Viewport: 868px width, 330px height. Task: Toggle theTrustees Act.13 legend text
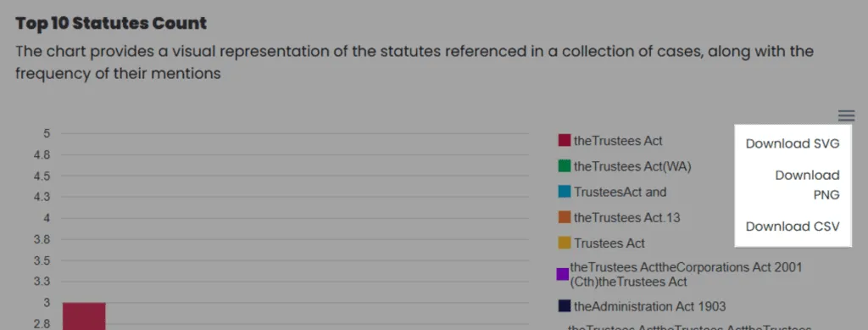(x=626, y=218)
